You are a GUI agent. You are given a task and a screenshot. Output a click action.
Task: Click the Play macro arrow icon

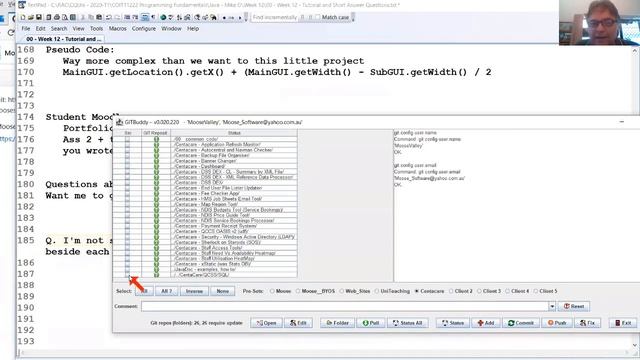click(240, 18)
